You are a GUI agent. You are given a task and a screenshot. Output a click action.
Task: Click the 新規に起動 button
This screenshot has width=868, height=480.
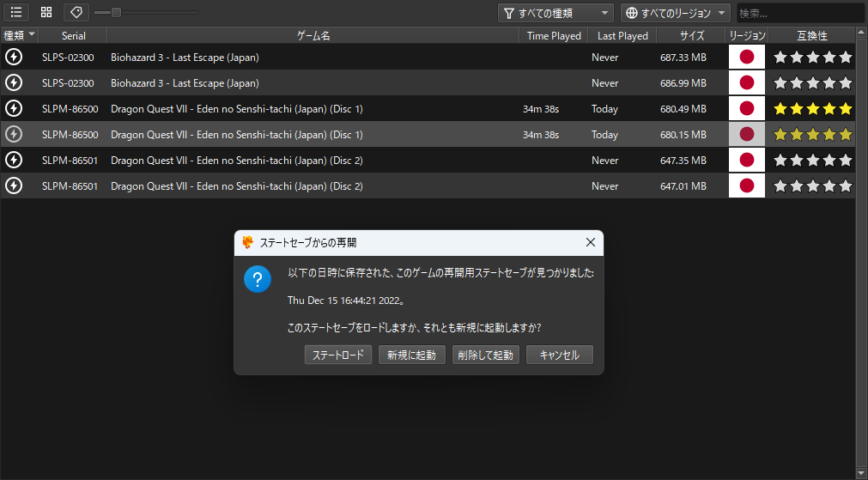click(411, 355)
